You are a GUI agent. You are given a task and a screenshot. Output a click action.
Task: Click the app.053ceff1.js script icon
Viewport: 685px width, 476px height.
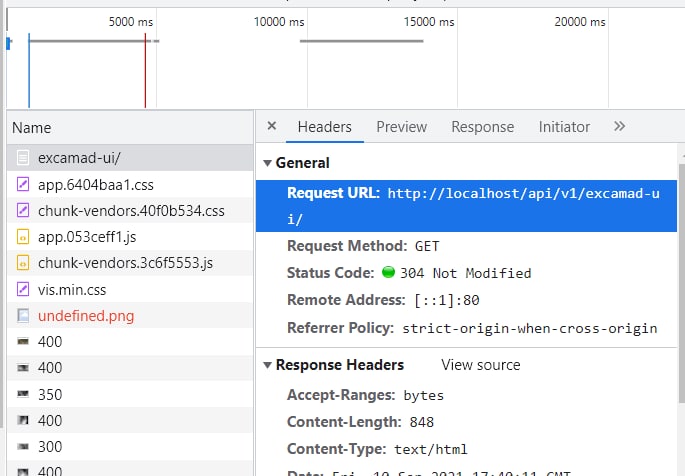click(22, 237)
